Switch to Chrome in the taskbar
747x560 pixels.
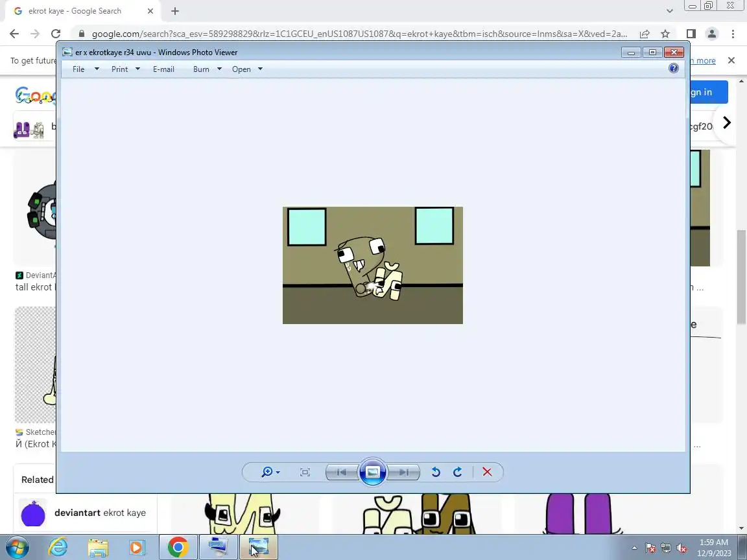pos(178,547)
